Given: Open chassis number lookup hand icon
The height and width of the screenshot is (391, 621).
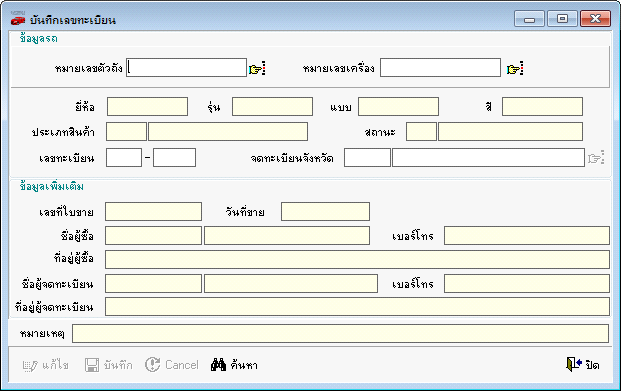Looking at the screenshot, I should point(257,69).
